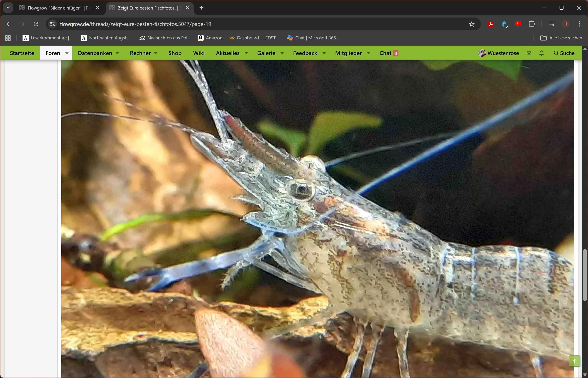Switch to the Flowgrow "Bilder einfügen" tab
The image size is (588, 378).
(59, 8)
